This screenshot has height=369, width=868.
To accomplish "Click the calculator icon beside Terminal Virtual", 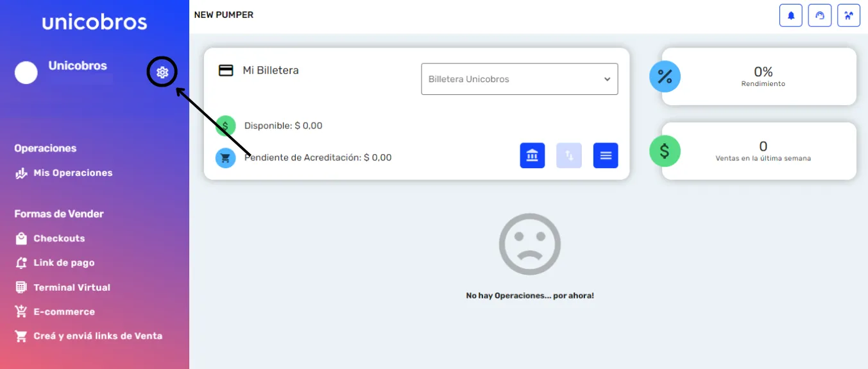I will coord(21,287).
